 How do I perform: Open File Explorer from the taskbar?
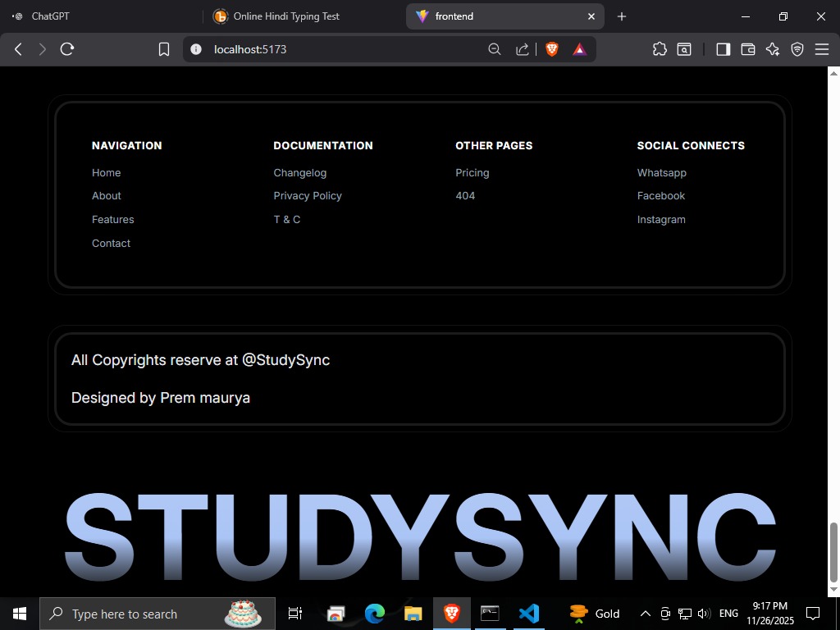click(413, 613)
